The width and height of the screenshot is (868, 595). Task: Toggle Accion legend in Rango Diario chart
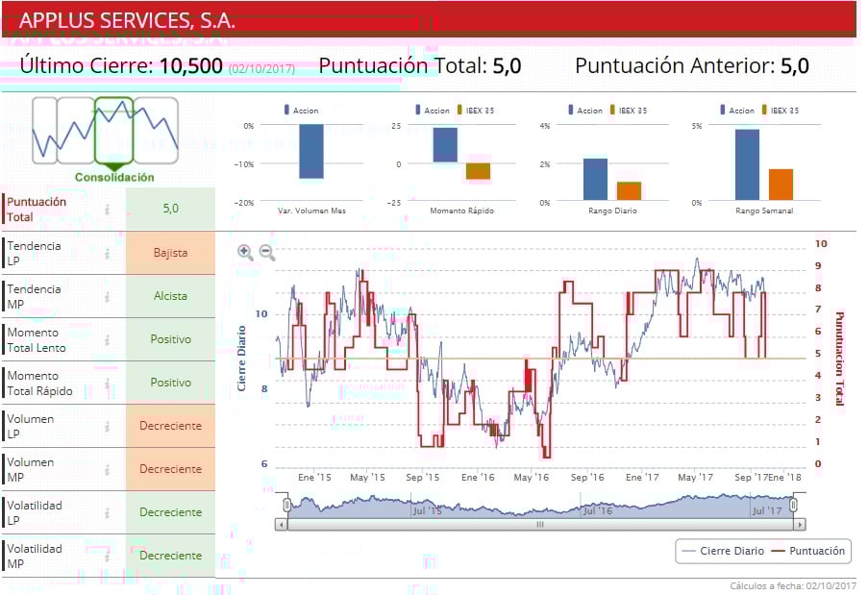click(585, 111)
